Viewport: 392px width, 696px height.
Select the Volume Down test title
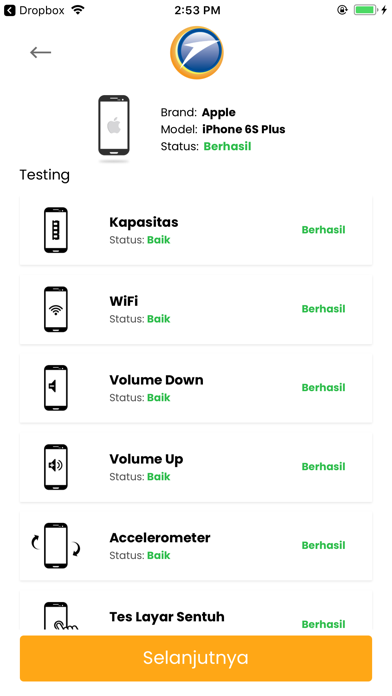(156, 380)
